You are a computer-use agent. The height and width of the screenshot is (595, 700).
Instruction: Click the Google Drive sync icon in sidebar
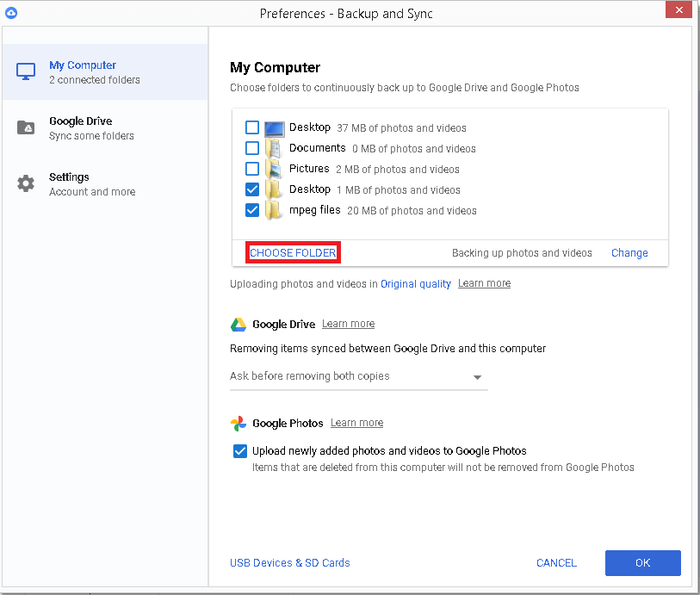coord(25,127)
